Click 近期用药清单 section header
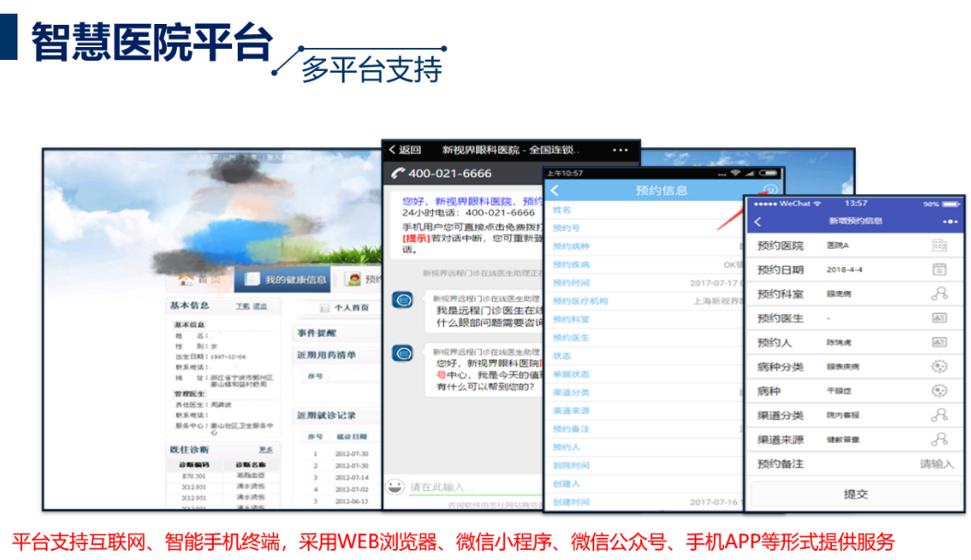 pyautogui.click(x=326, y=356)
